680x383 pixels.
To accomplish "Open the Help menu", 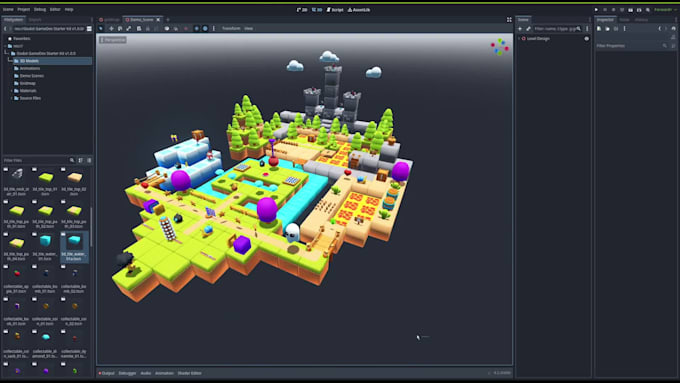I will (x=69, y=10).
